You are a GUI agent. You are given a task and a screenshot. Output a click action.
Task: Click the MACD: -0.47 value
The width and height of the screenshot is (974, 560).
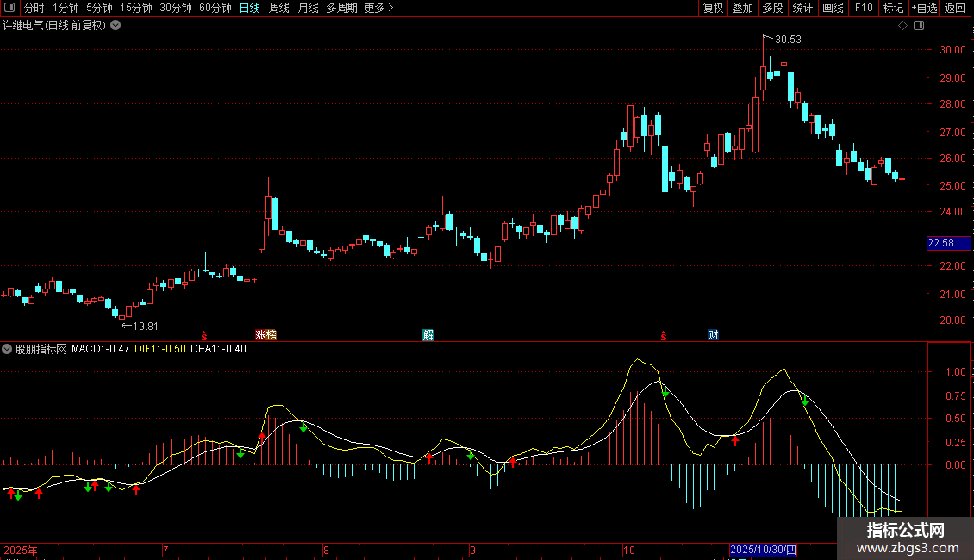tap(101, 349)
